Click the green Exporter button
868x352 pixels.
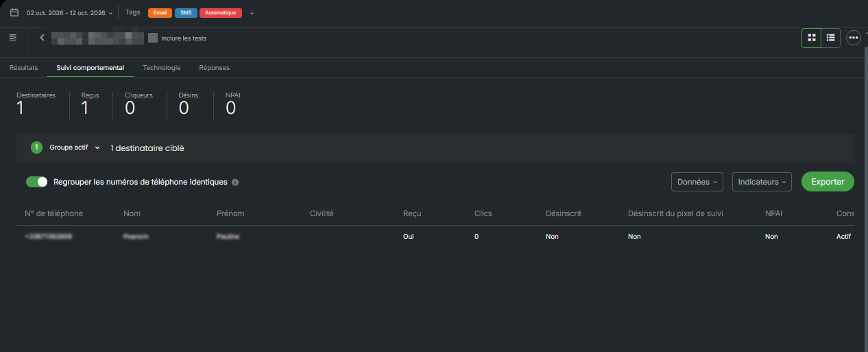[828, 182]
